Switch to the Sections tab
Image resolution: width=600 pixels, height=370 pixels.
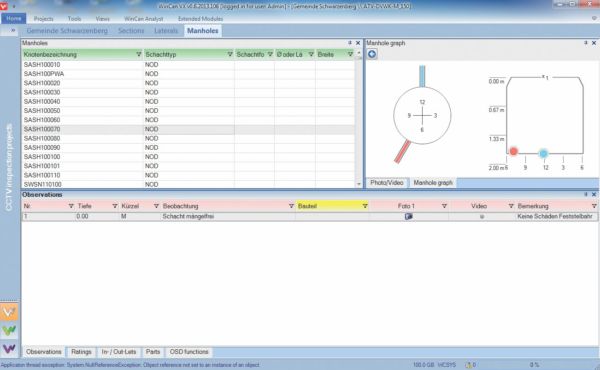131,31
